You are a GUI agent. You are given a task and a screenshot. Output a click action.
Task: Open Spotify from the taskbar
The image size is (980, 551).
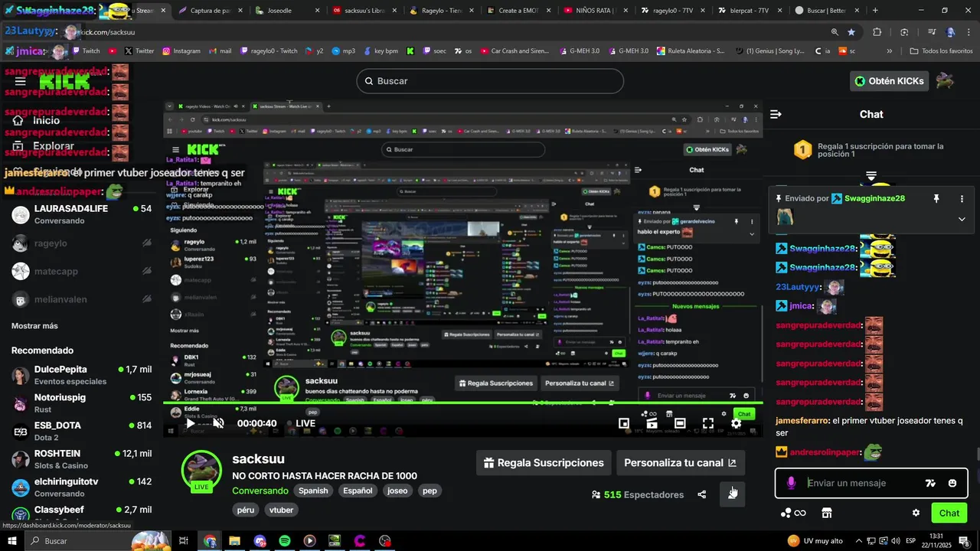click(284, 541)
